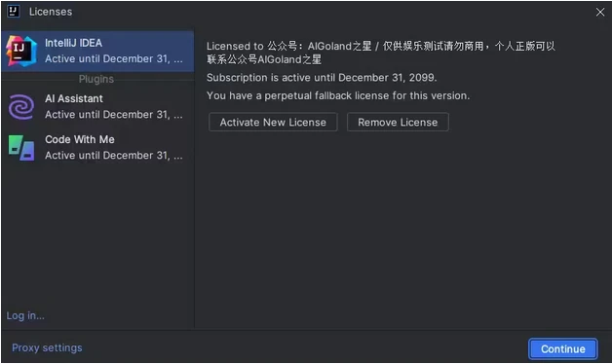Close the Licenses dialog with X

(600, 12)
